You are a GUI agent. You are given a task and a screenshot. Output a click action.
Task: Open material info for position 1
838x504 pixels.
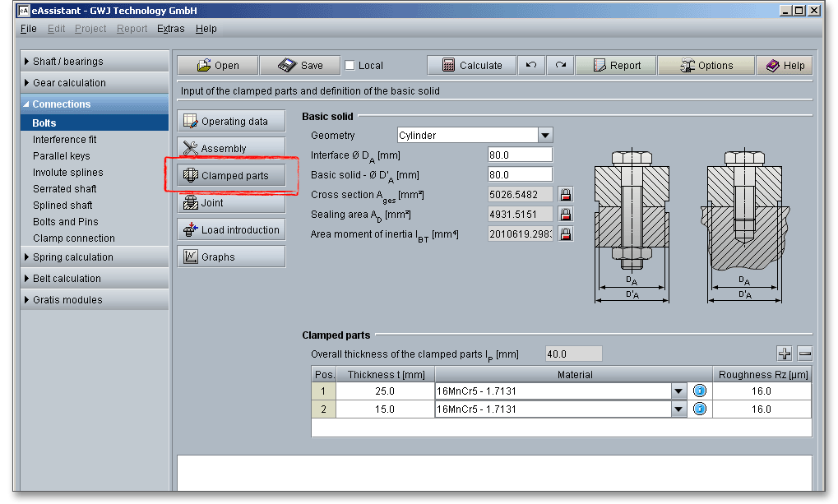700,391
